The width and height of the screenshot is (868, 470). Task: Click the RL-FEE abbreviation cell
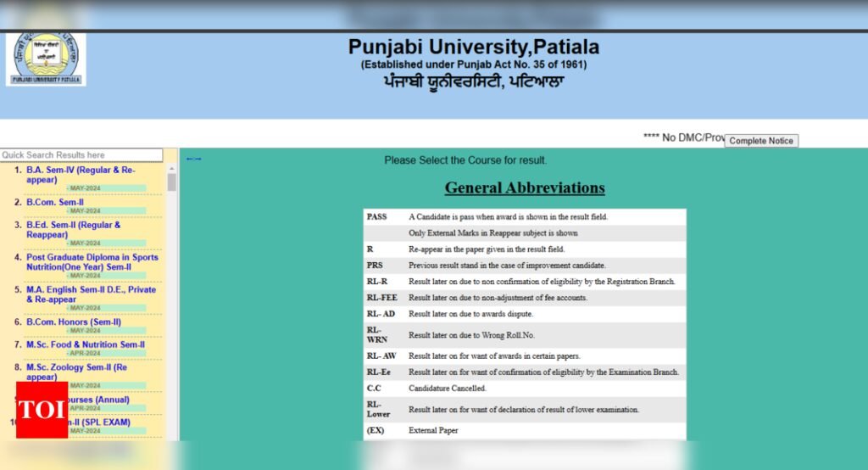pyautogui.click(x=382, y=298)
